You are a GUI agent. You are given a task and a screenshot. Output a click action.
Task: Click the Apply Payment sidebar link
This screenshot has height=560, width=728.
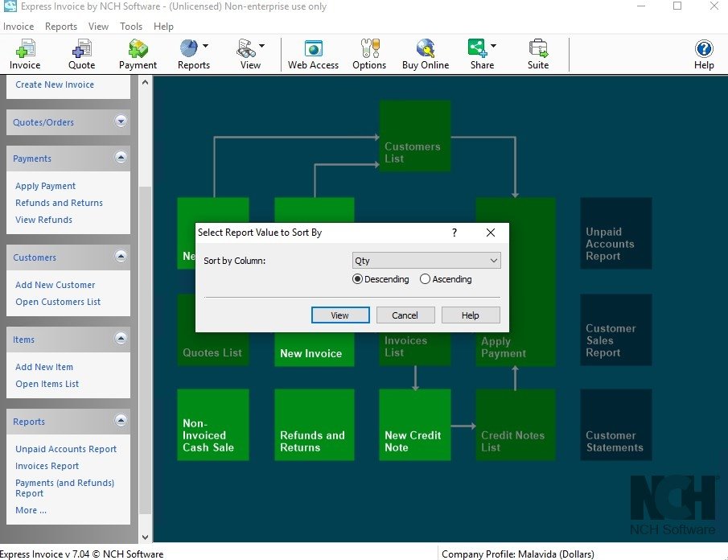pyautogui.click(x=46, y=186)
